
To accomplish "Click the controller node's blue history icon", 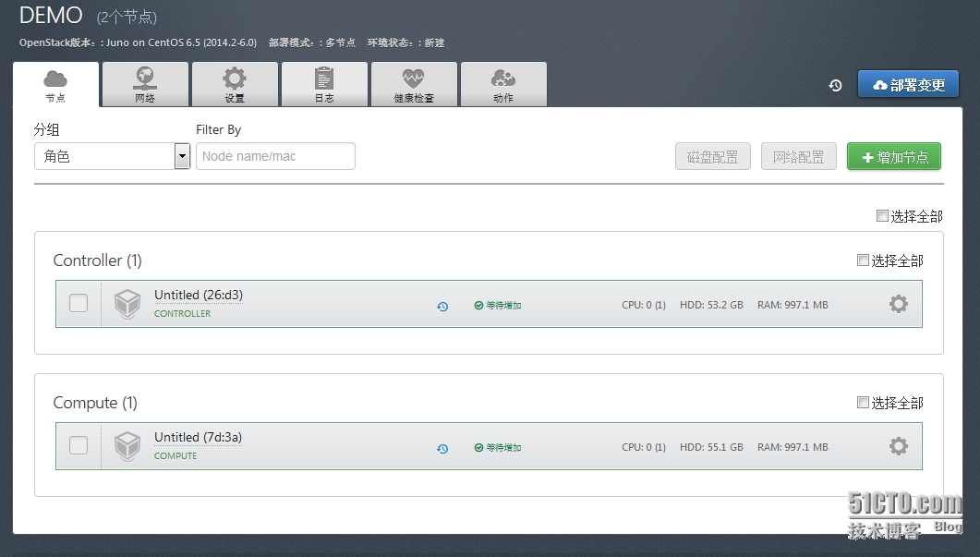I will pyautogui.click(x=442, y=307).
